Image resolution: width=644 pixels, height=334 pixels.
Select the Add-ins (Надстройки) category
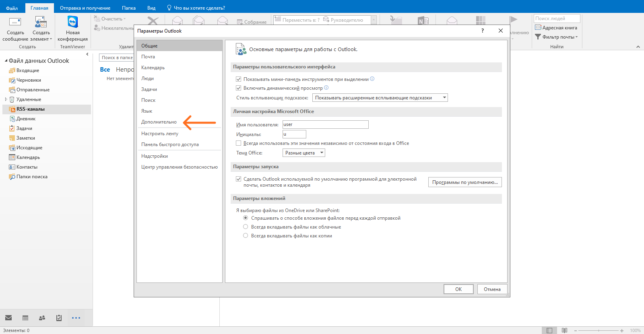(x=180, y=156)
